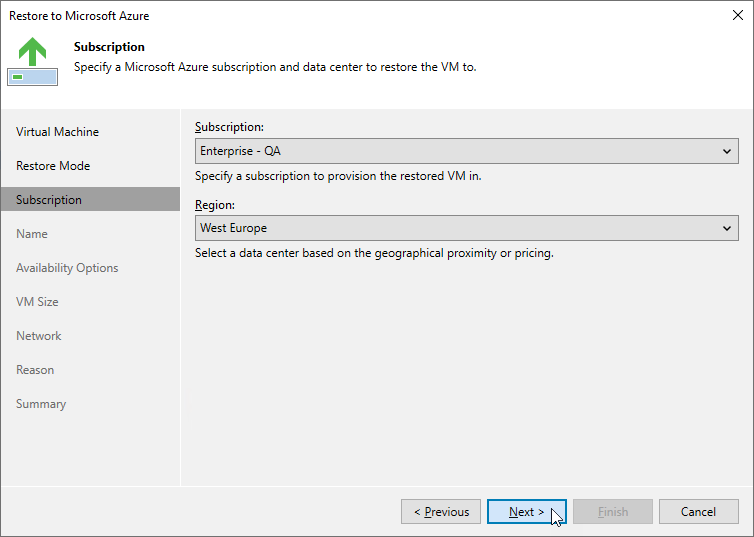This screenshot has width=754, height=537.
Task: Select the Network step
Action: [x=38, y=336]
